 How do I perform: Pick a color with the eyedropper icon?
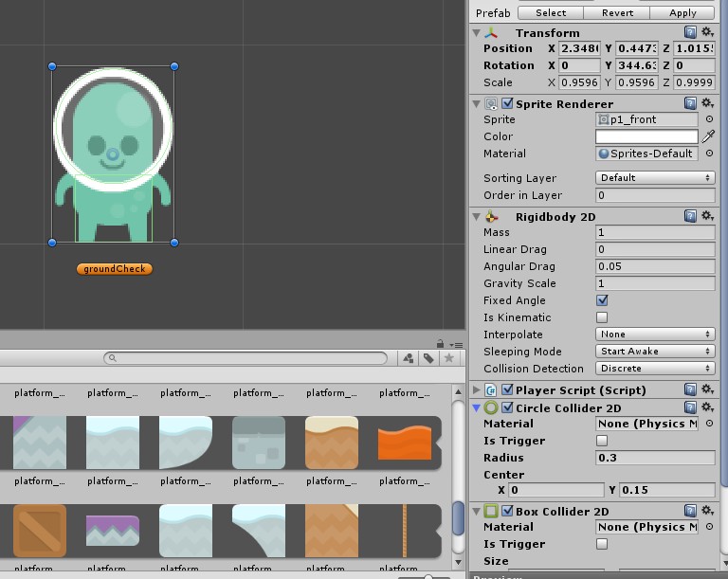point(708,136)
